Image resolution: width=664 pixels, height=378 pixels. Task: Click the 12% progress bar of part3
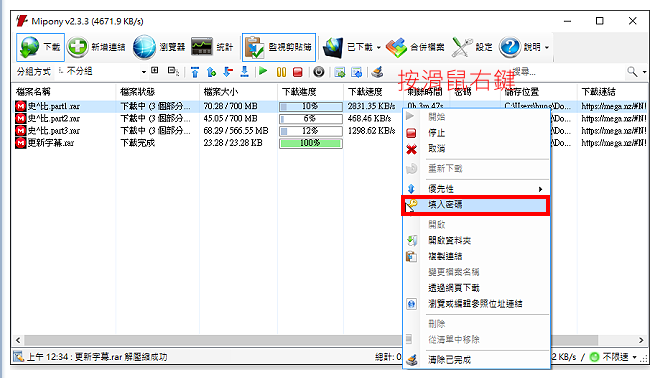(x=311, y=131)
